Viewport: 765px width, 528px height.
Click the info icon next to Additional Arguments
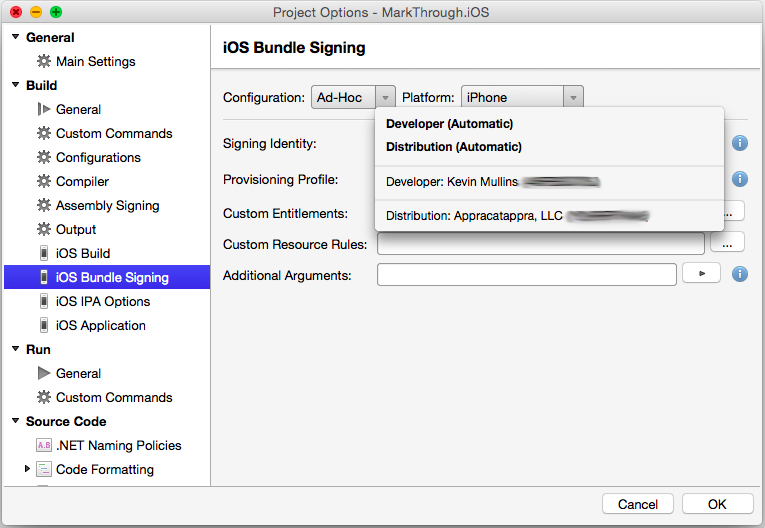pos(740,274)
